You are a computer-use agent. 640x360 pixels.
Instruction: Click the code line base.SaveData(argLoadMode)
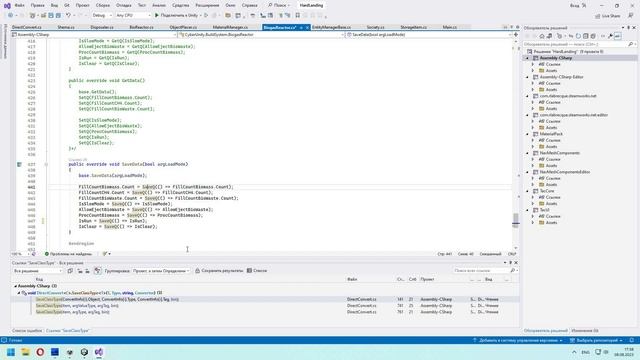[112, 176]
